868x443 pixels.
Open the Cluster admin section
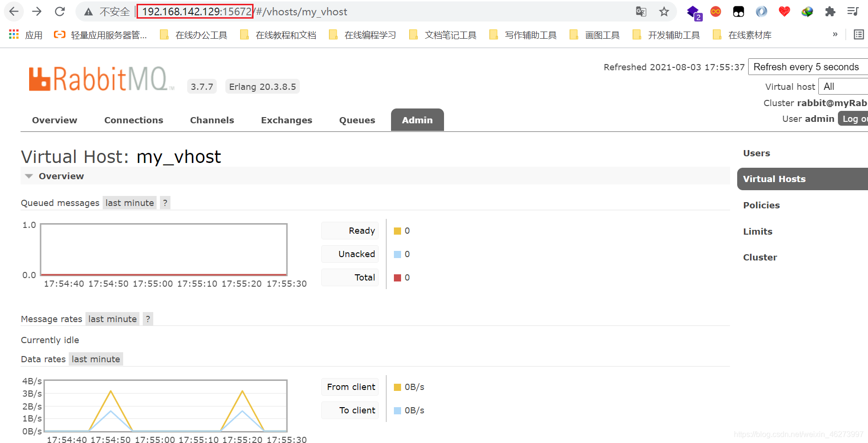pos(760,257)
